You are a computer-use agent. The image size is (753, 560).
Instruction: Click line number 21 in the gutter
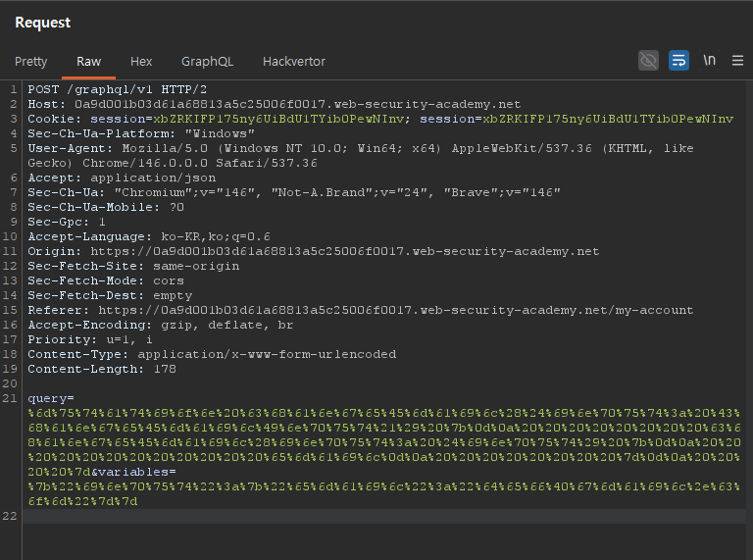[x=13, y=398]
